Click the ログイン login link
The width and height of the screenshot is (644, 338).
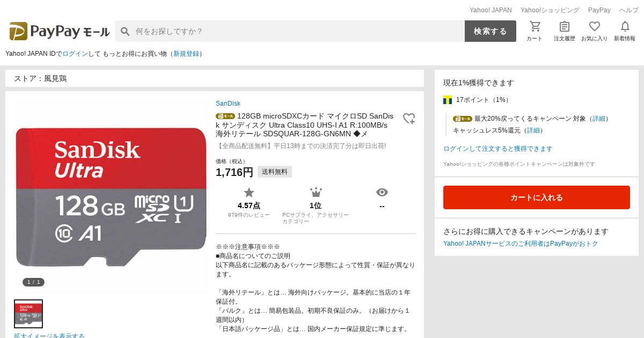(x=75, y=54)
